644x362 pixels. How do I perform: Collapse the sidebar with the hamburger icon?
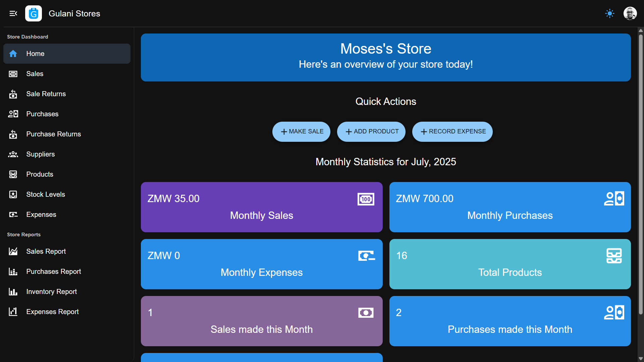(x=13, y=13)
